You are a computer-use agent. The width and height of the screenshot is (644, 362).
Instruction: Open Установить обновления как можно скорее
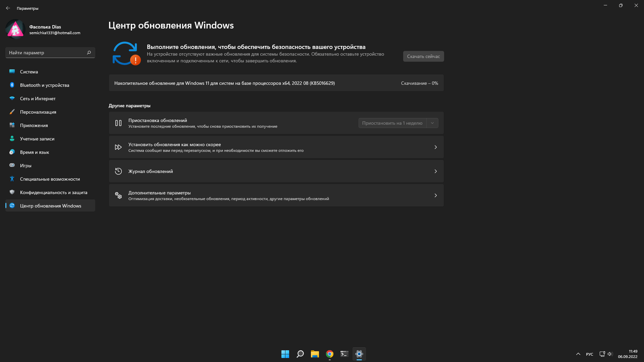(x=276, y=147)
